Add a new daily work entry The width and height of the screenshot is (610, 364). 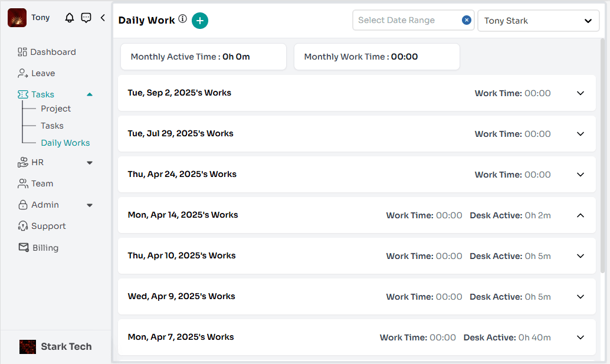(x=199, y=20)
